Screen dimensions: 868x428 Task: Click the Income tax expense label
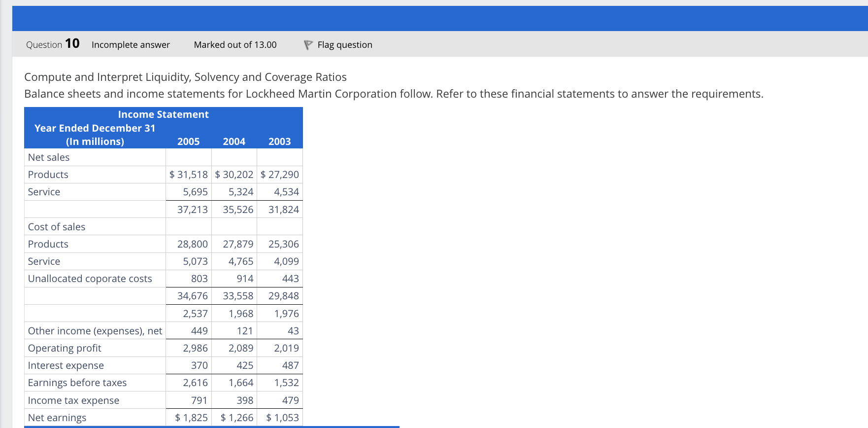[73, 400]
